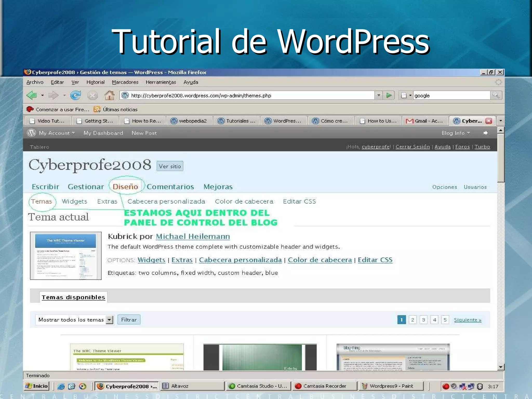Image resolution: width=532 pixels, height=399 pixels.
Task: Close the Cyber... browser tab
Action: click(x=489, y=121)
